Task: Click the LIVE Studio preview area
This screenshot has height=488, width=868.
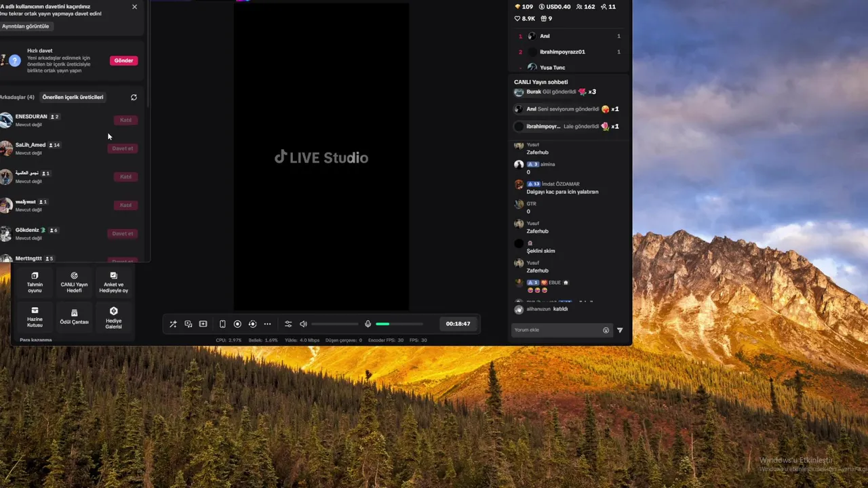Action: tap(321, 157)
